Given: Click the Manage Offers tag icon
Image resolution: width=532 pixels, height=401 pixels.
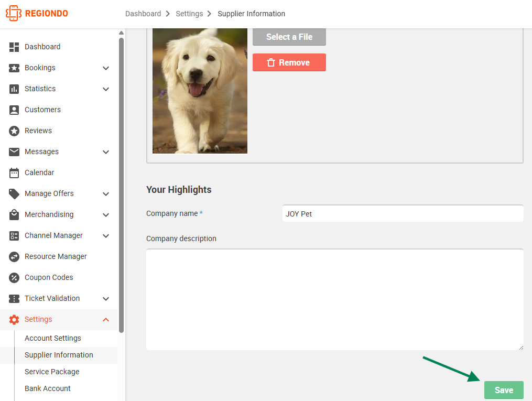Looking at the screenshot, I should point(14,194).
